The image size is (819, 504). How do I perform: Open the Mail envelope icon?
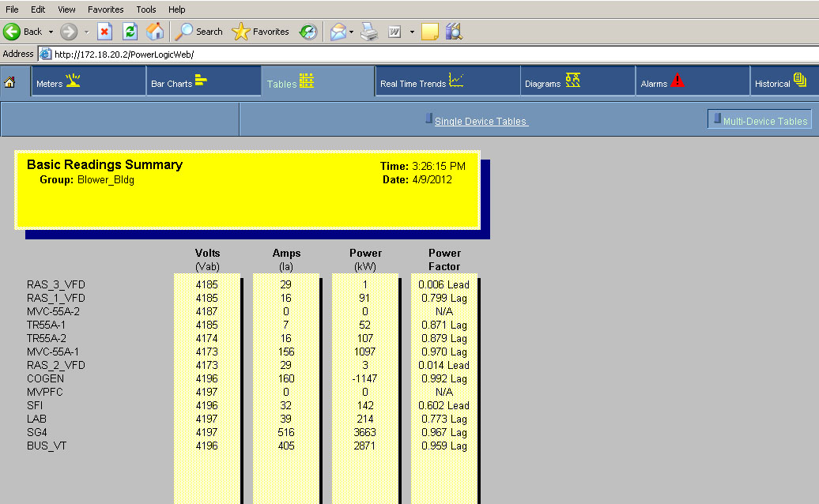338,32
